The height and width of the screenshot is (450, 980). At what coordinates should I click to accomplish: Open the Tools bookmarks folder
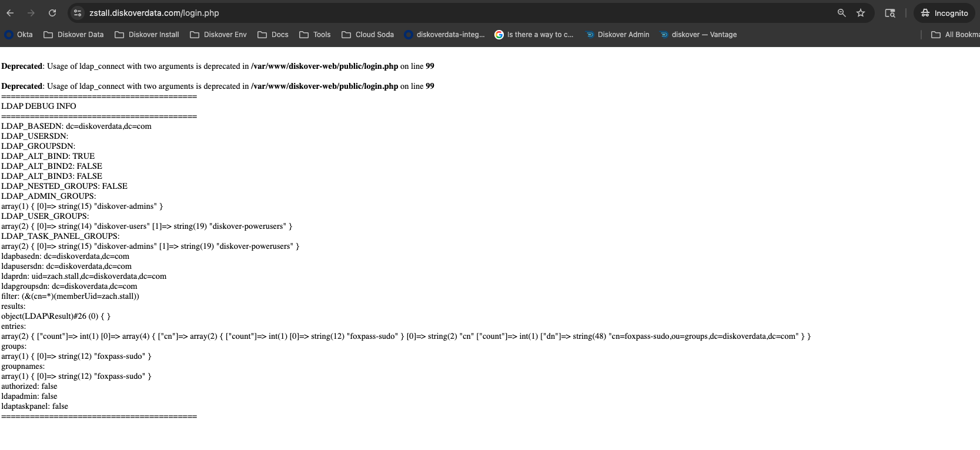pyautogui.click(x=315, y=35)
